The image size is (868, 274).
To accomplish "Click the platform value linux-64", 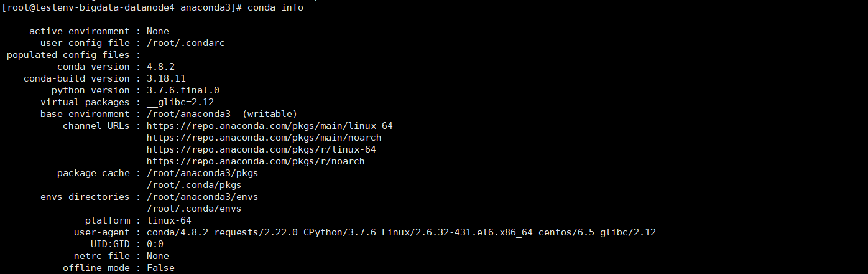I will [x=169, y=220].
